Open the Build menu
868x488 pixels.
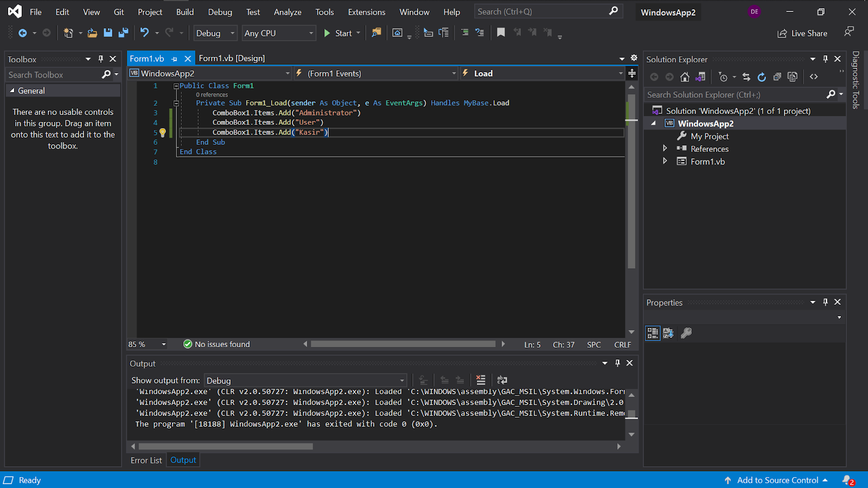click(185, 12)
